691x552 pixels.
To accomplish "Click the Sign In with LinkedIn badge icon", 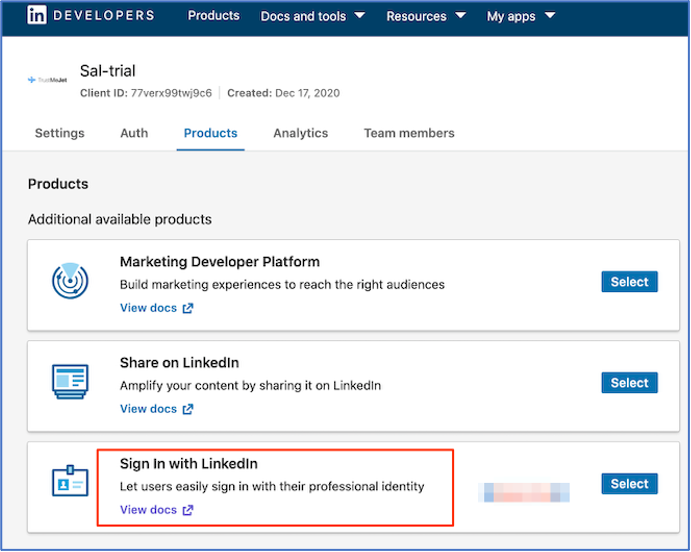I will (70, 481).
